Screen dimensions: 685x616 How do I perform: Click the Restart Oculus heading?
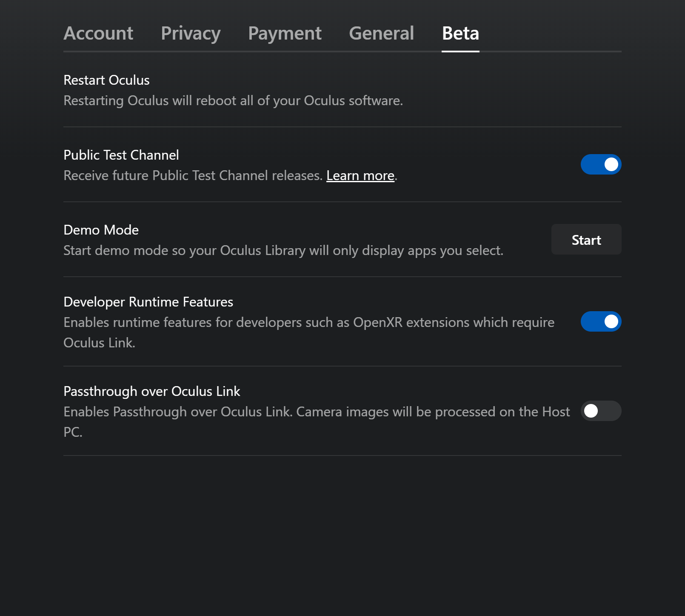click(106, 80)
